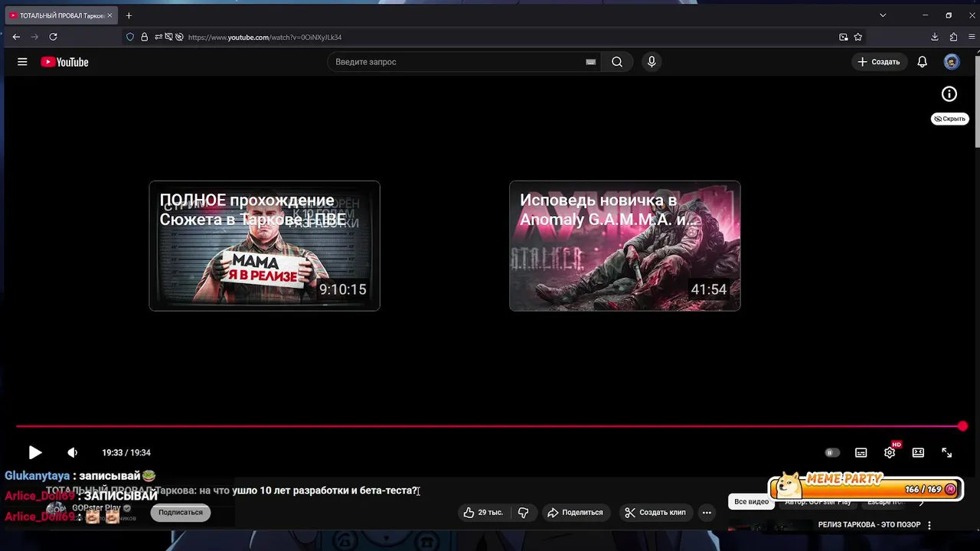
Task: Open browser downloads panel
Action: tap(935, 37)
